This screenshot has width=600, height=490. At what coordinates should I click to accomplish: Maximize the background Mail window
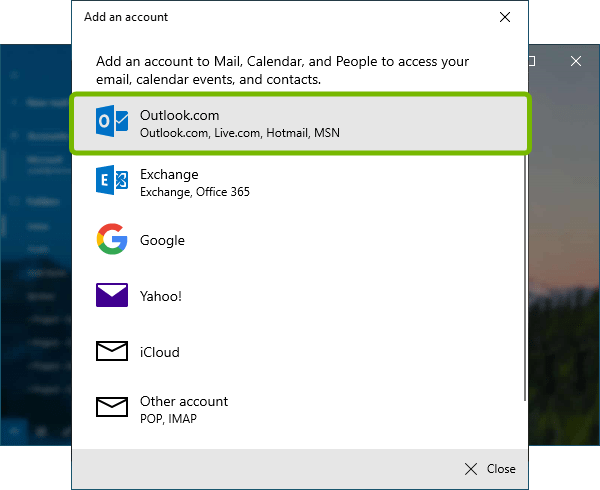532,61
